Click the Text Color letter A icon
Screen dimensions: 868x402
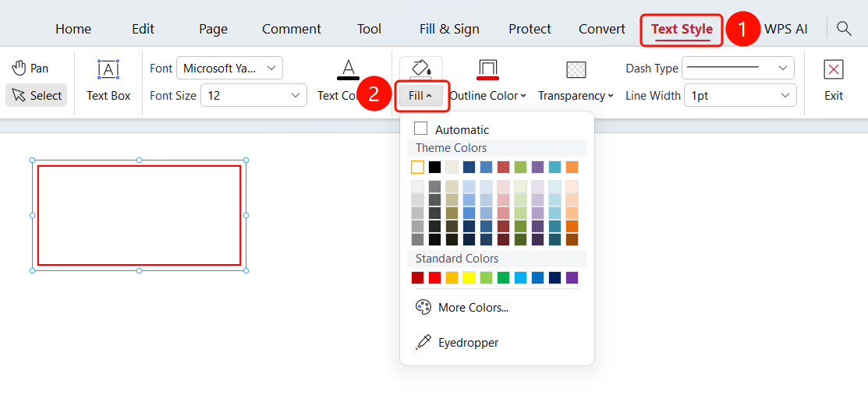(x=348, y=69)
